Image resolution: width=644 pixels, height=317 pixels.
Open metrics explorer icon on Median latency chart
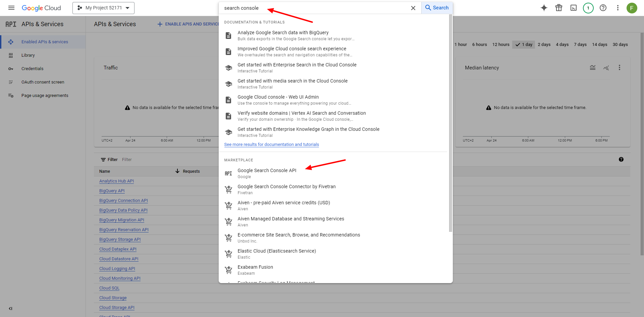[606, 68]
